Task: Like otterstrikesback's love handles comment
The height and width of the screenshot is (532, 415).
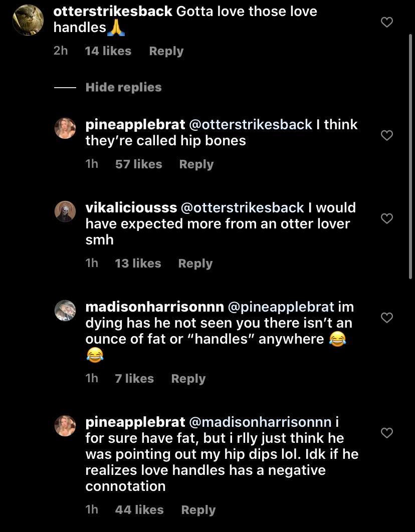Action: click(386, 22)
